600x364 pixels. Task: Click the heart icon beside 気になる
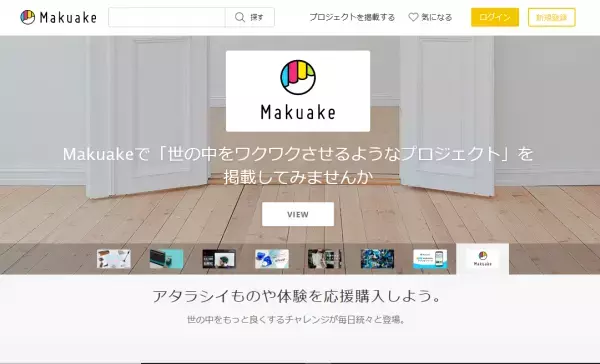coord(413,17)
